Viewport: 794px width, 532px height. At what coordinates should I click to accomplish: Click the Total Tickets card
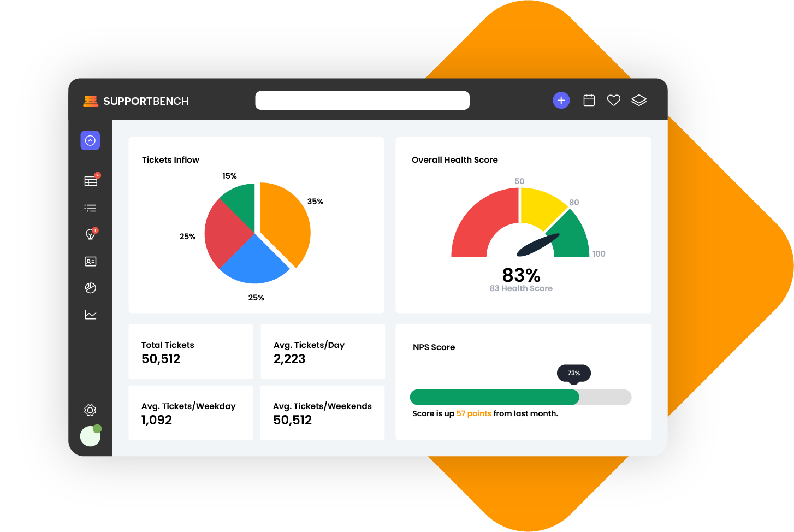(x=191, y=352)
